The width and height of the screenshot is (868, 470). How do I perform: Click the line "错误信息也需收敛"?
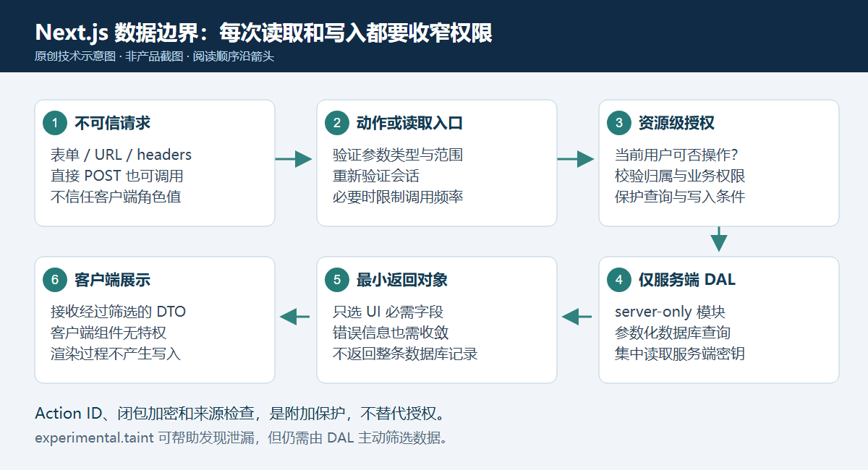point(391,333)
